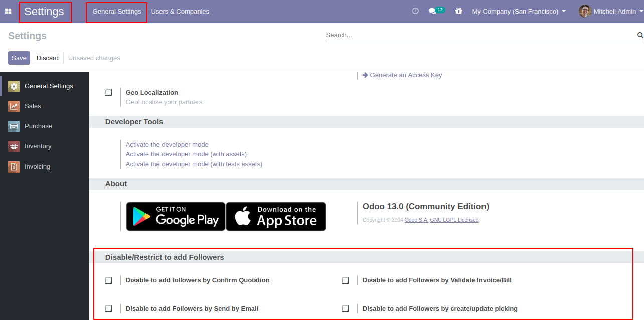Check Disable to add Followers by Validate Invoice/Bill
644x320 pixels.
(x=345, y=280)
